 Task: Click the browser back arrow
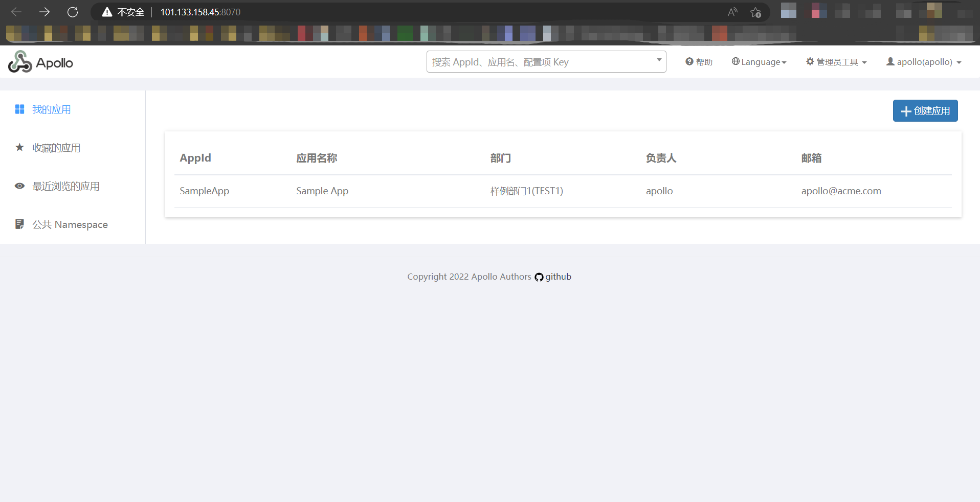click(16, 12)
